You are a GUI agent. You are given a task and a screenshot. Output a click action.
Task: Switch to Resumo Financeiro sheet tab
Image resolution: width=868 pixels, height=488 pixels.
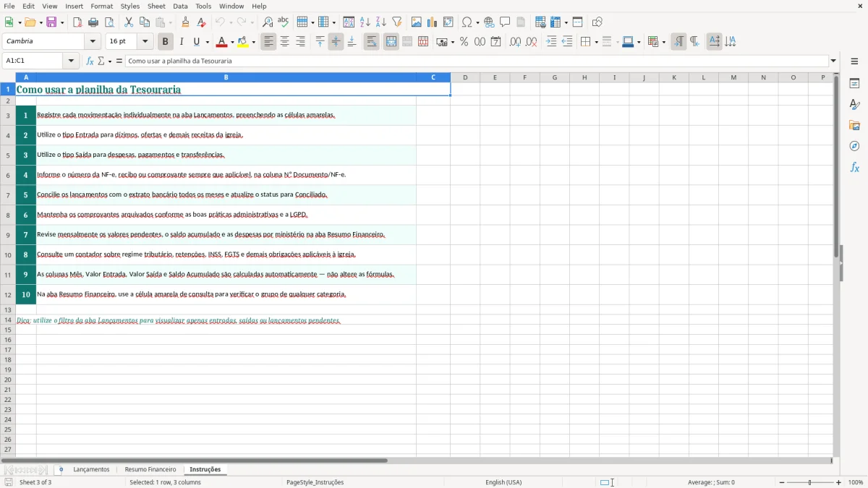tap(150, 469)
